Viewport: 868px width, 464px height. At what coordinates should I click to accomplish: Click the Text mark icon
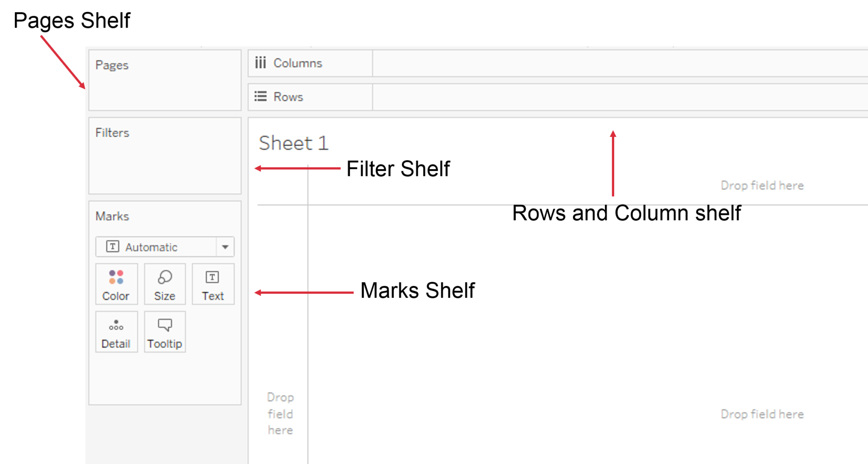213,284
